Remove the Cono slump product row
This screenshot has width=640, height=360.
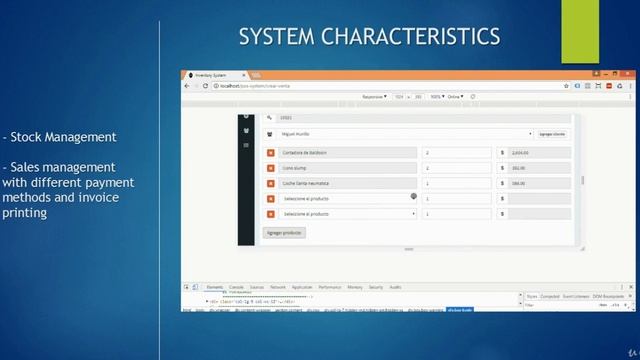coord(271,168)
